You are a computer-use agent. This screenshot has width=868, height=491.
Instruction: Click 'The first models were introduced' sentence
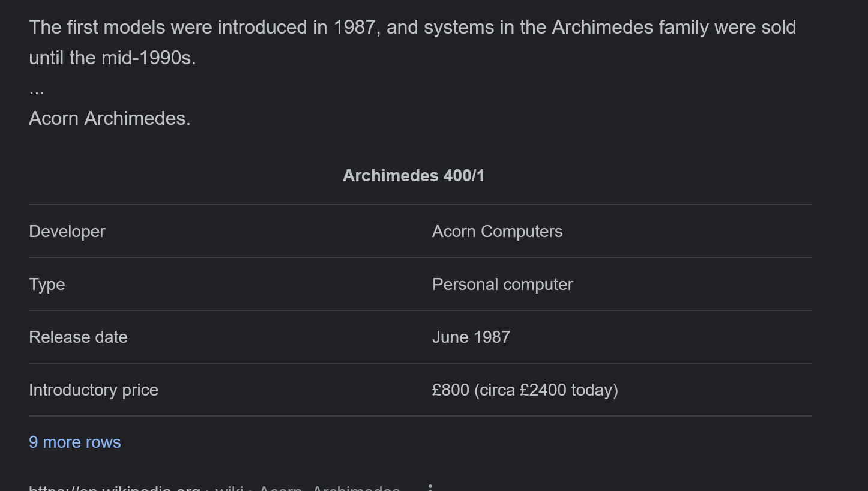(x=168, y=28)
